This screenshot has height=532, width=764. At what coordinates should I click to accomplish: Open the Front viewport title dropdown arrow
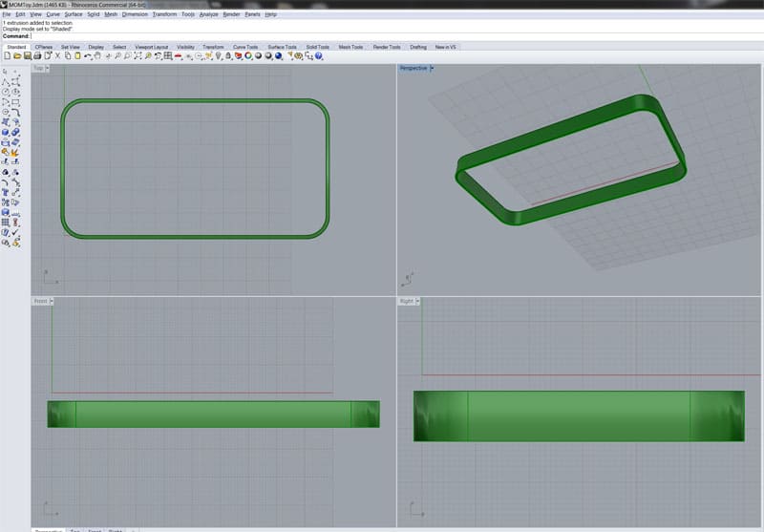52,301
